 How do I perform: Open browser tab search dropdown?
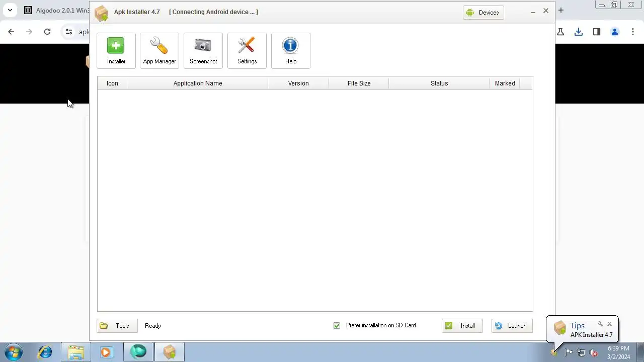[10, 10]
